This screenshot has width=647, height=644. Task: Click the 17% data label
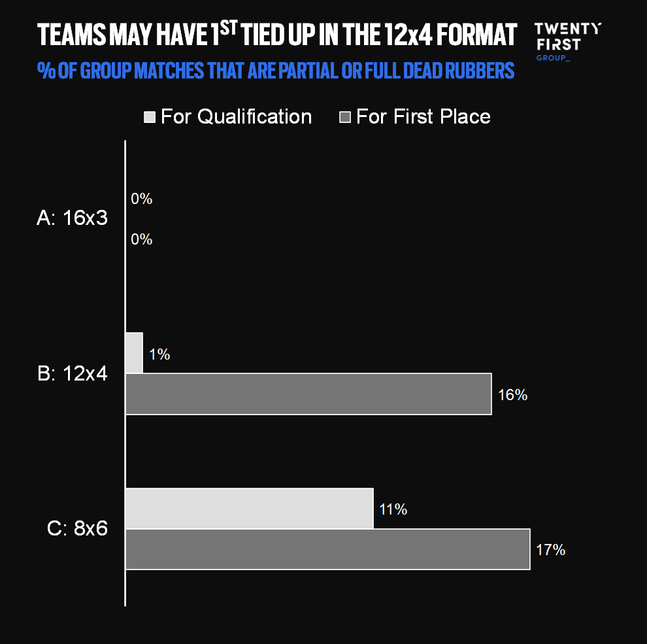[550, 550]
